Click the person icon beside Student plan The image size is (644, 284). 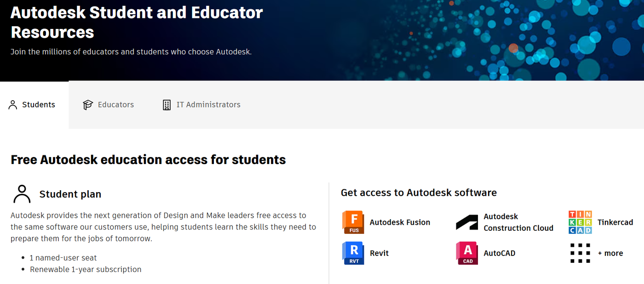[22, 194]
